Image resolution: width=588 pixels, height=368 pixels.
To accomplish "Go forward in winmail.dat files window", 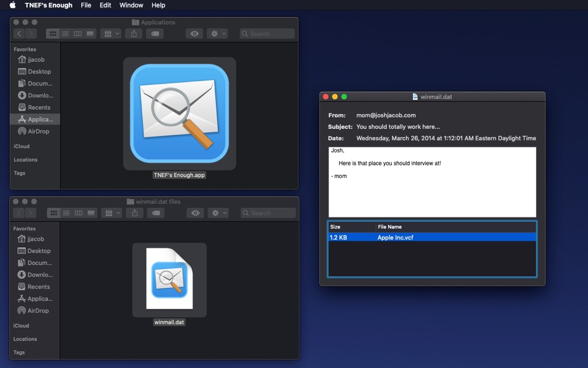I will 31,213.
